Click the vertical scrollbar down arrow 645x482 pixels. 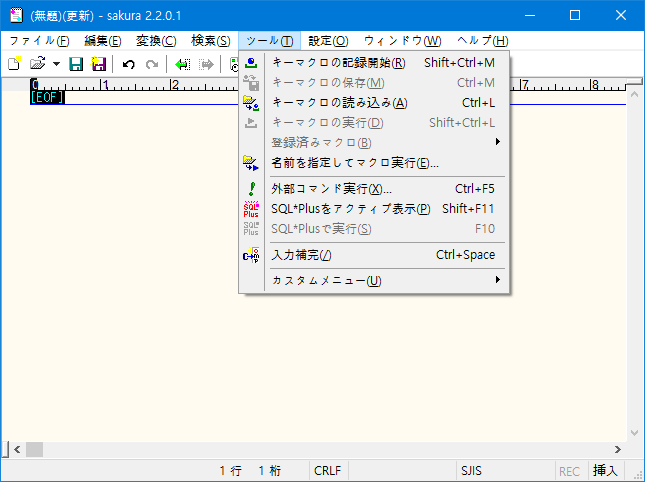click(x=634, y=433)
